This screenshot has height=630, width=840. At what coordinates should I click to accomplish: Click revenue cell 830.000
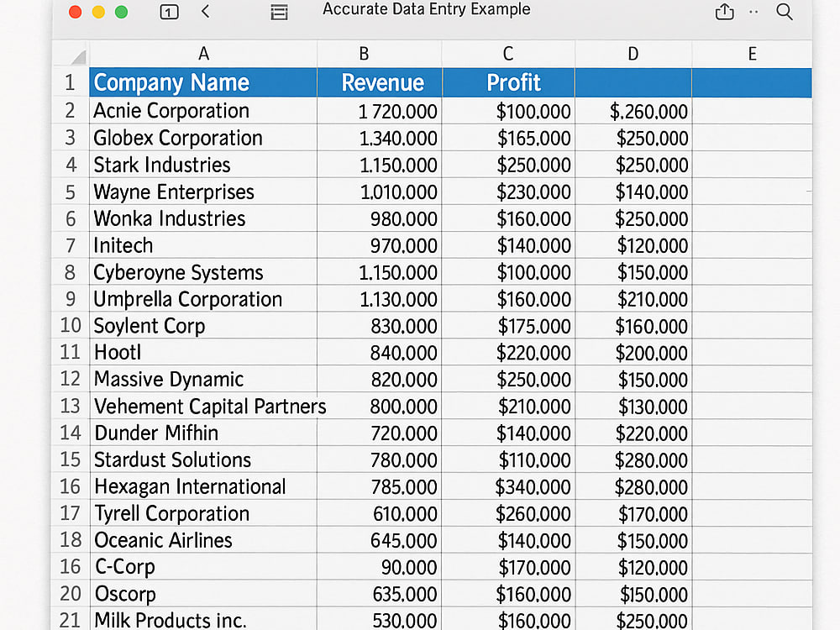pos(380,326)
